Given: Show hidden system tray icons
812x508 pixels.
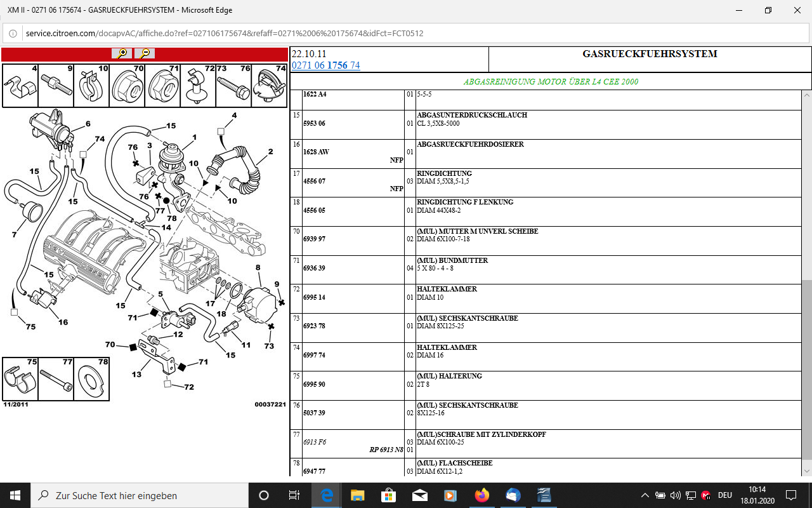Looking at the screenshot, I should point(645,495).
